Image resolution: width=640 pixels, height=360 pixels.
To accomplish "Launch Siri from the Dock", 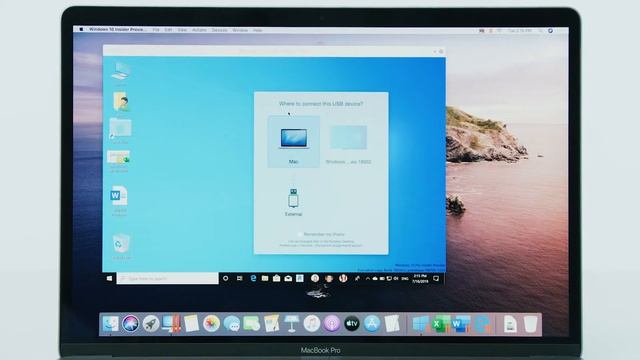I will [131, 324].
